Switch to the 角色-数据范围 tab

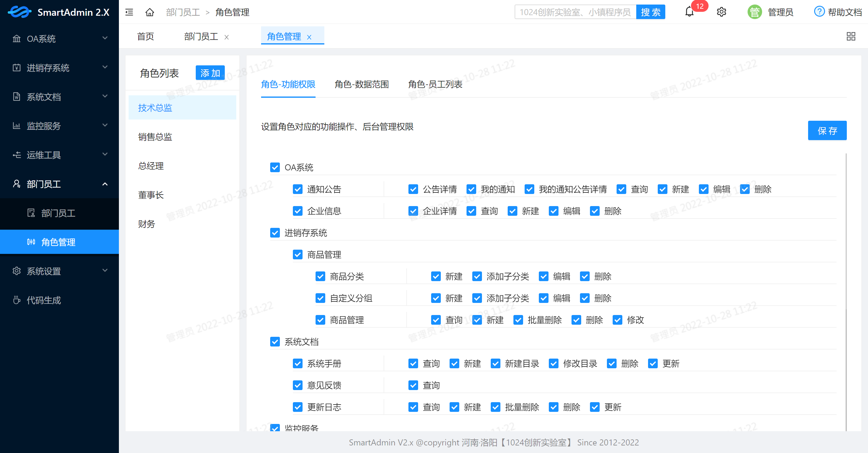(x=361, y=84)
